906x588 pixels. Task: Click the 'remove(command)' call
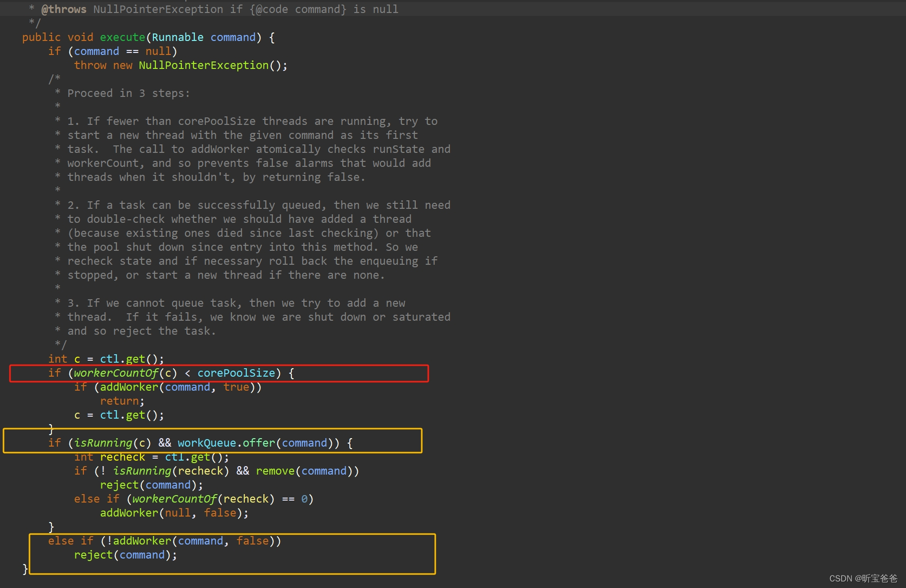(x=304, y=471)
